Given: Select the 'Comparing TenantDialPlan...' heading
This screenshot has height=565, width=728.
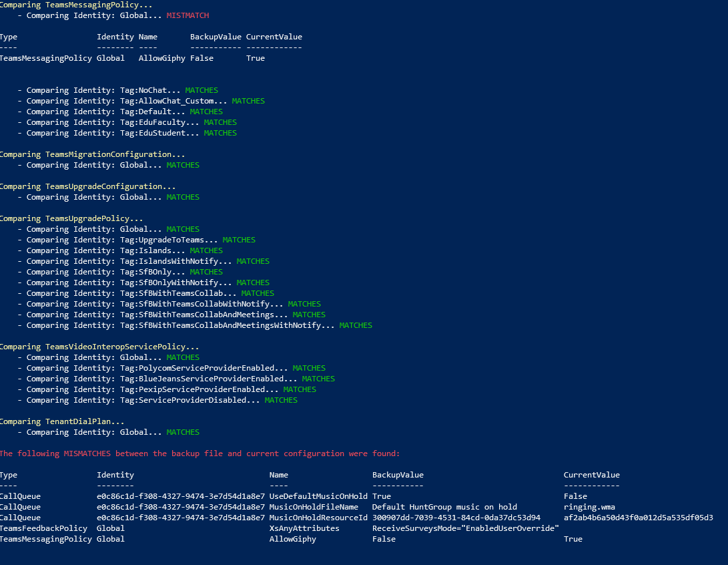Looking at the screenshot, I should tap(62, 421).
